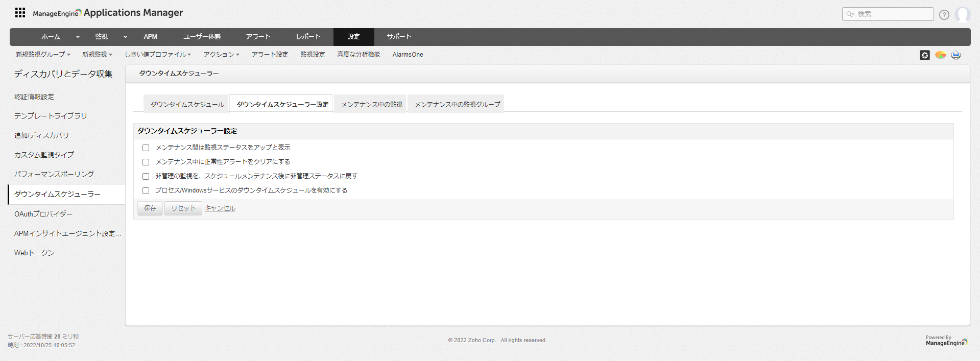The width and height of the screenshot is (980, 361).
Task: Expand the ホーム dropdown arrow
Action: [x=78, y=37]
